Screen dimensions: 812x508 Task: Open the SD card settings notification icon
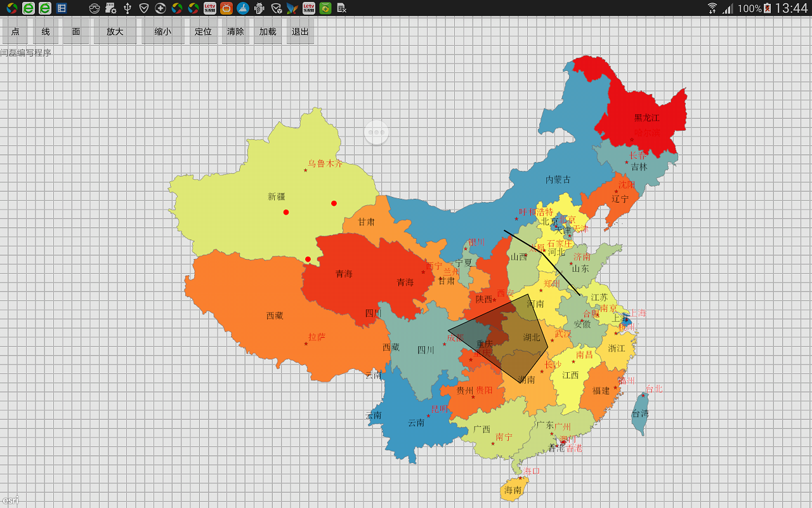point(111,8)
